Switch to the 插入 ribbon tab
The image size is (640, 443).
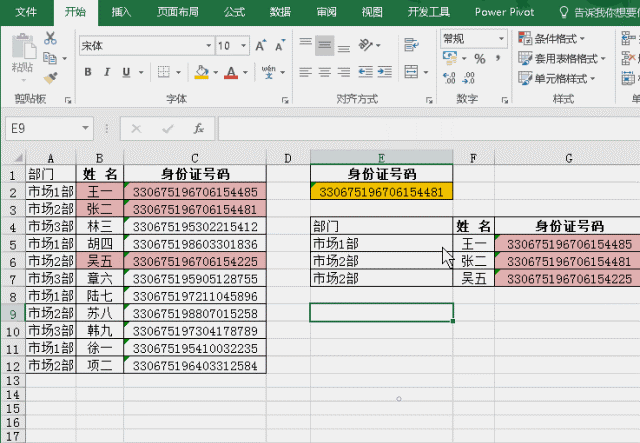pos(121,12)
